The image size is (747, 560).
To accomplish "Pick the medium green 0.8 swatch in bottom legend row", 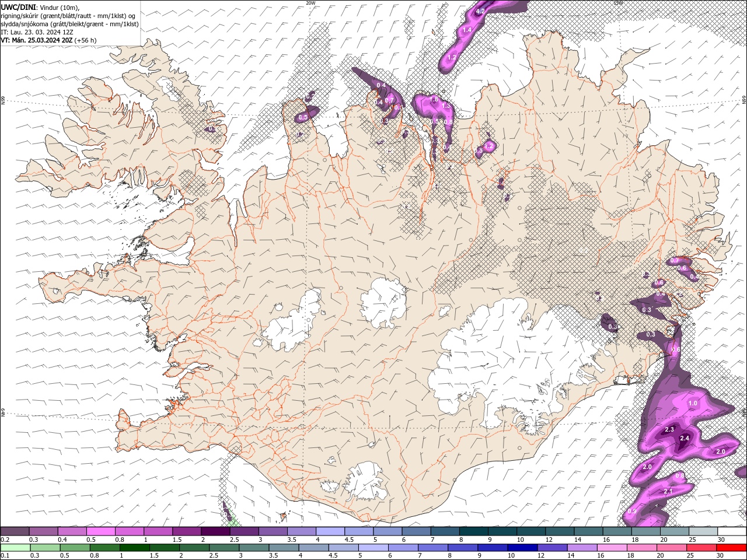I will [x=104, y=548].
